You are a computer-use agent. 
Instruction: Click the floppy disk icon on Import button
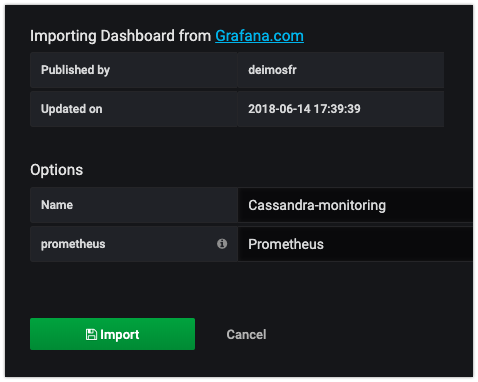91,334
